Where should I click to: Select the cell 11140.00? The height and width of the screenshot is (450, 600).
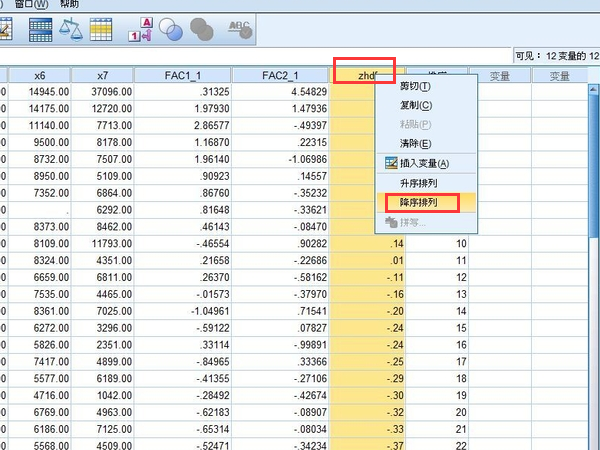(40, 126)
